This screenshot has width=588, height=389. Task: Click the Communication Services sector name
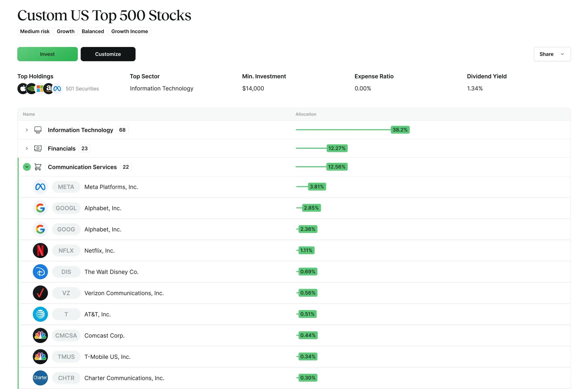[82, 167]
